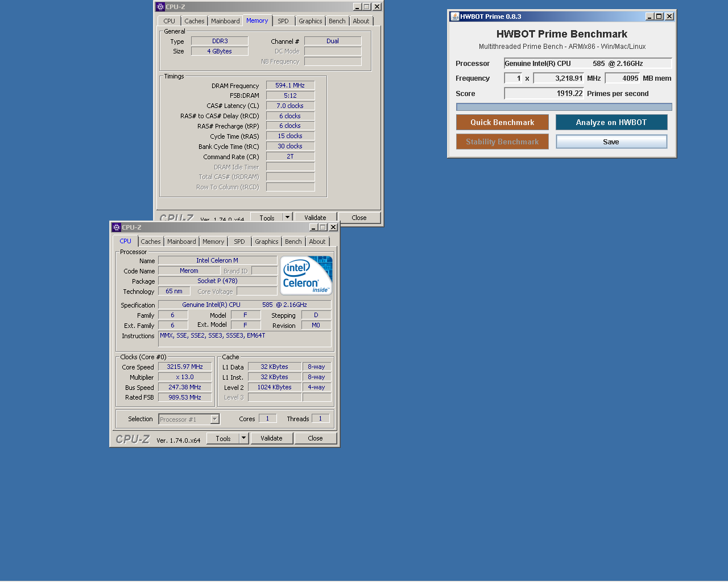Viewport: 728px width, 582px height.
Task: Click Tools button in Memory CPU-Z window
Action: [x=267, y=217]
